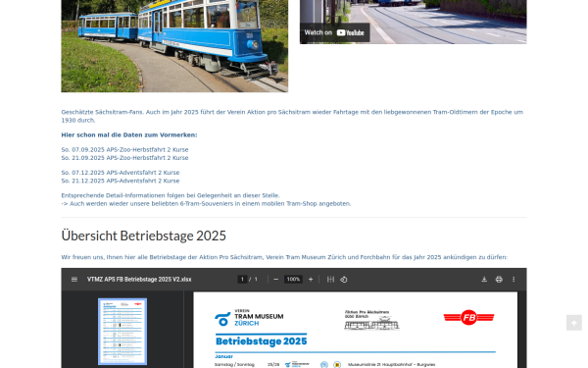
Task: Click the 'Januar' month label in the PDF
Action: [223, 356]
